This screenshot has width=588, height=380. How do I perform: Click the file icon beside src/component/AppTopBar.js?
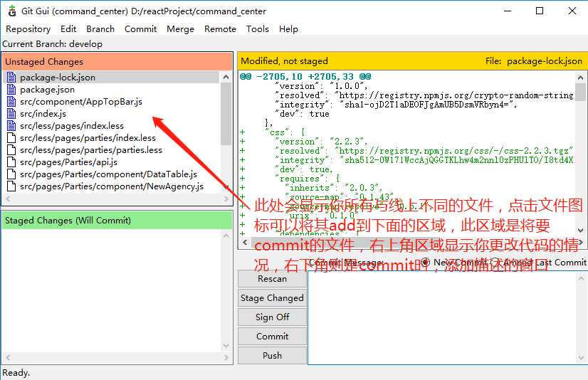click(11, 101)
